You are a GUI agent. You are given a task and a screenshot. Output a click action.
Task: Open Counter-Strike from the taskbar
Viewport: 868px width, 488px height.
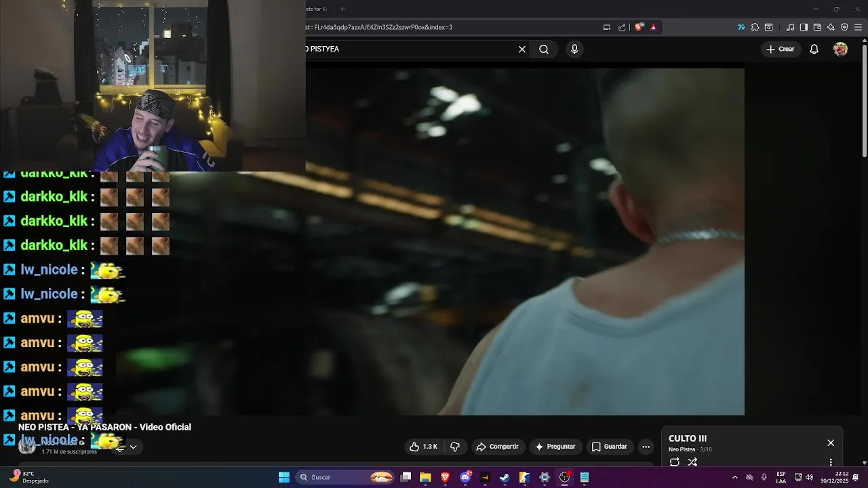[524, 477]
